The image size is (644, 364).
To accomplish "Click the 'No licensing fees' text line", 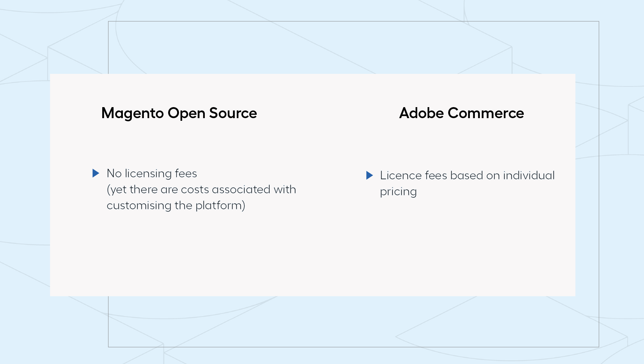I will pos(152,173).
